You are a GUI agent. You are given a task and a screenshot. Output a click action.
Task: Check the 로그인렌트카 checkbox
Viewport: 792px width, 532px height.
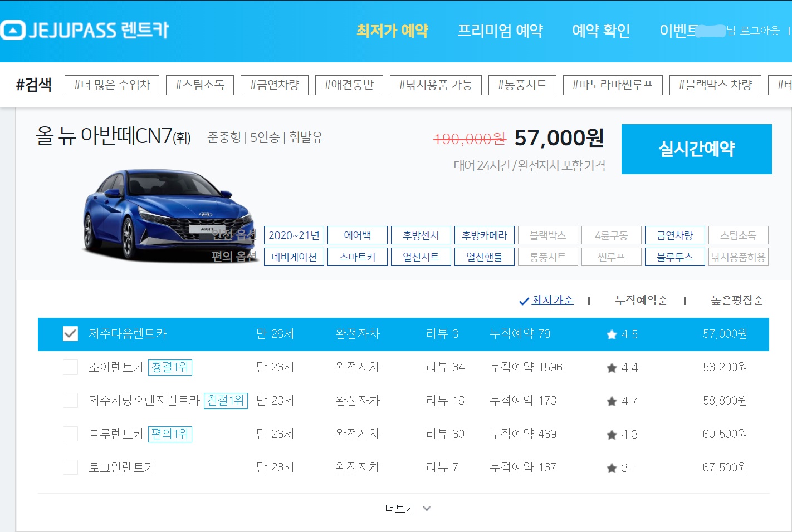tap(70, 467)
